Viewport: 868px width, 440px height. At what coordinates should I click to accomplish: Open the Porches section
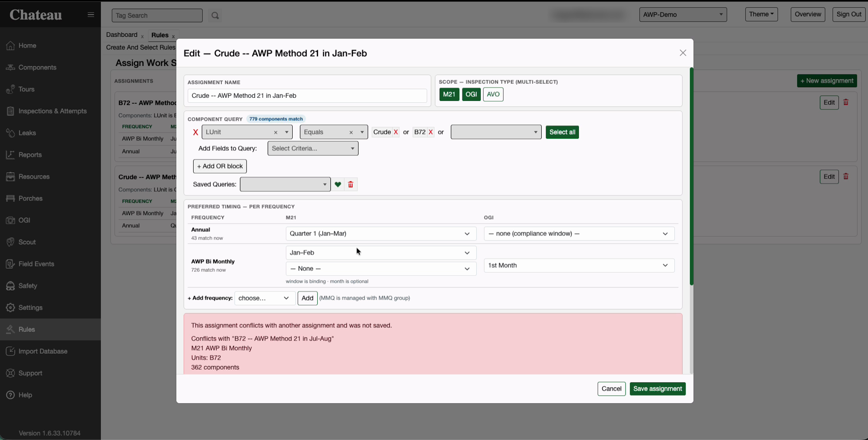(x=30, y=198)
